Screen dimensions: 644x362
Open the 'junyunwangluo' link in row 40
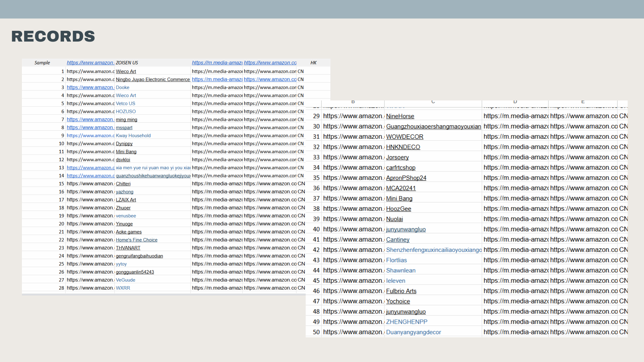(x=406, y=230)
